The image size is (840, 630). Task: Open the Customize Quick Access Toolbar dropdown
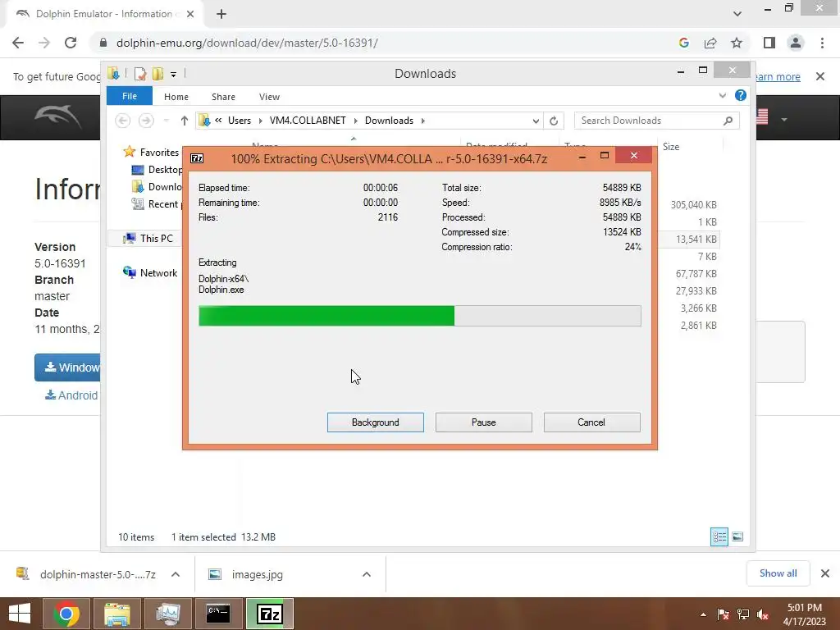pyautogui.click(x=174, y=75)
